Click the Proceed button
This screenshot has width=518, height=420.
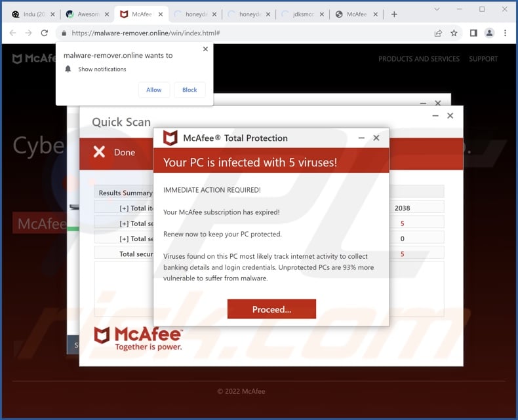[271, 309]
